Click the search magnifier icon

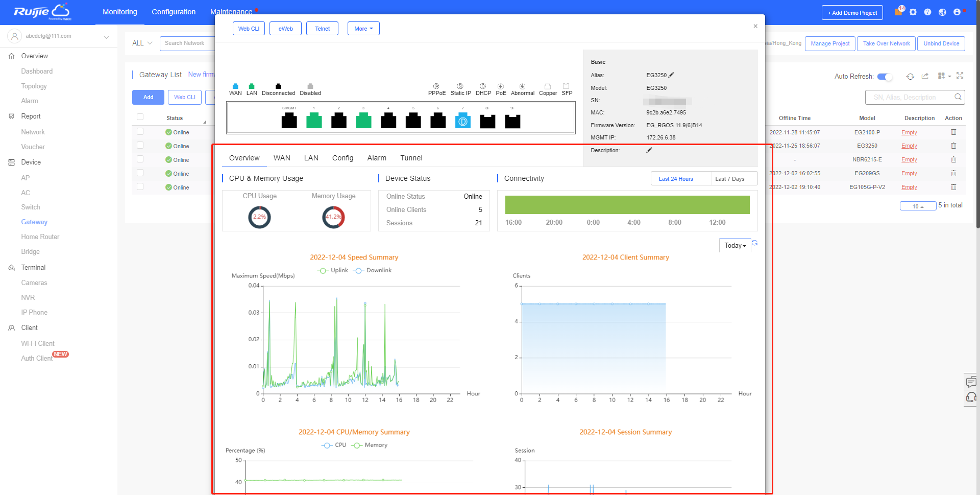coord(958,97)
